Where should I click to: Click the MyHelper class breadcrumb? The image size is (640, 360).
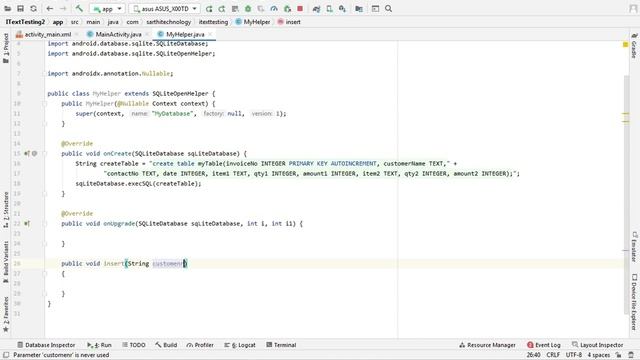pyautogui.click(x=253, y=22)
